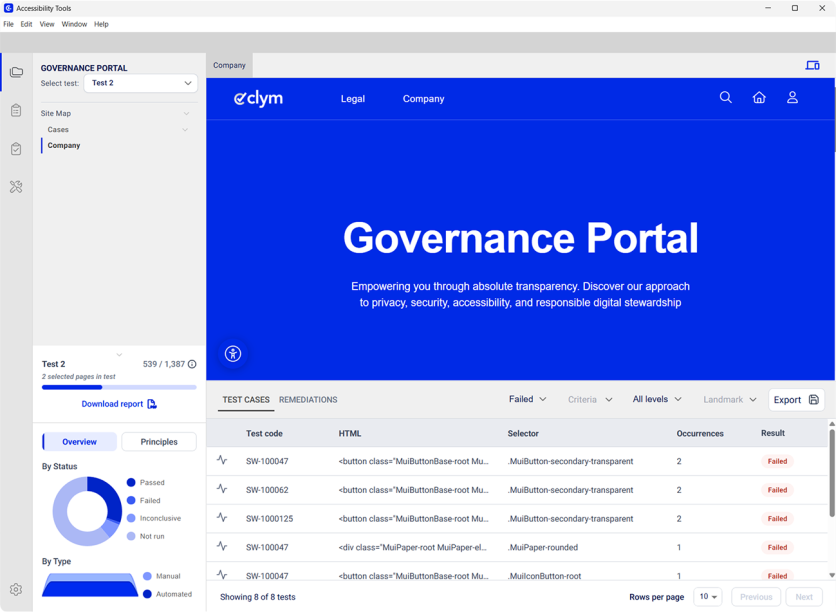Click the Download report link
The height and width of the screenshot is (612, 836).
pyautogui.click(x=119, y=404)
